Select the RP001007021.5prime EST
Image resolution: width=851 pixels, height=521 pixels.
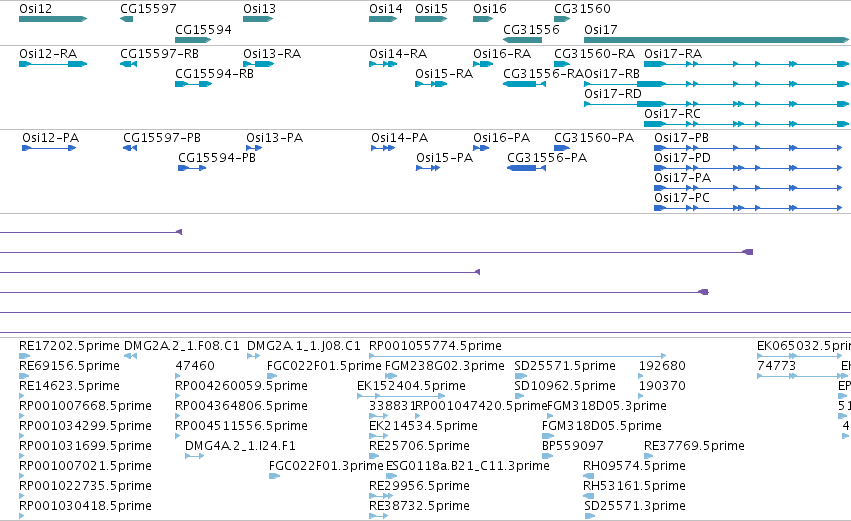pos(22,476)
